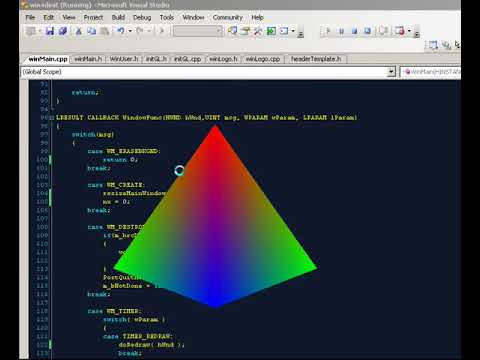480x360 pixels.
Task: Switch to the winLogo.h tab
Action: click(223, 59)
